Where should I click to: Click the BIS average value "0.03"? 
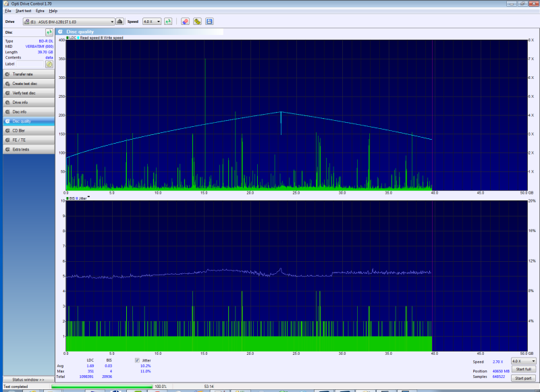pyautogui.click(x=109, y=366)
